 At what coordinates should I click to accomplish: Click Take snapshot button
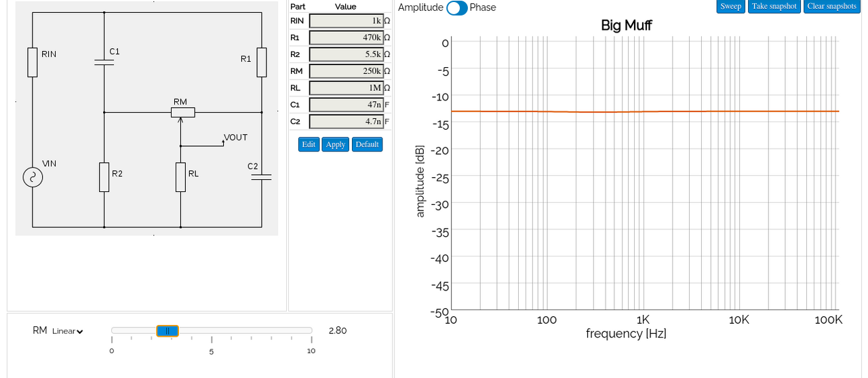pyautogui.click(x=774, y=6)
